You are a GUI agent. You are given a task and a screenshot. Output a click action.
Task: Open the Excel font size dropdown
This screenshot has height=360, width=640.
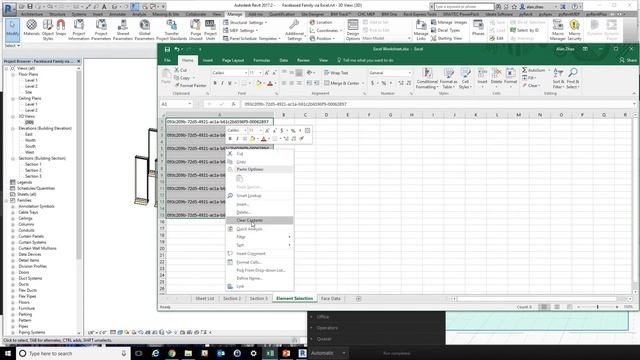(260, 73)
